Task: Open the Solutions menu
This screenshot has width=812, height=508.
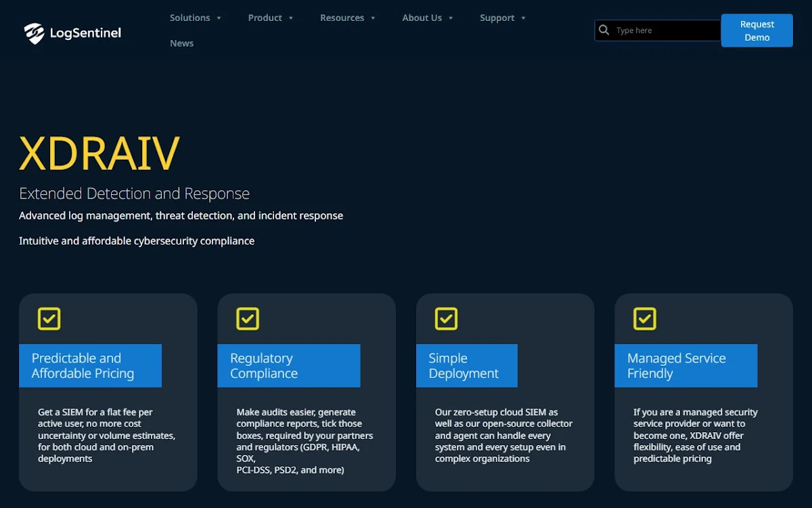Action: [190, 18]
